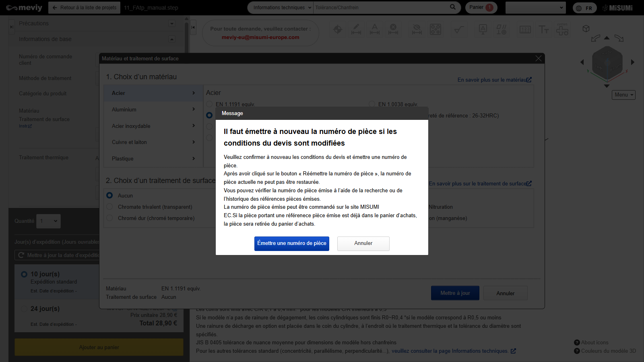This screenshot has width=644, height=362.
Task: Select the edit dimension pencil tool
Action: 356,29
